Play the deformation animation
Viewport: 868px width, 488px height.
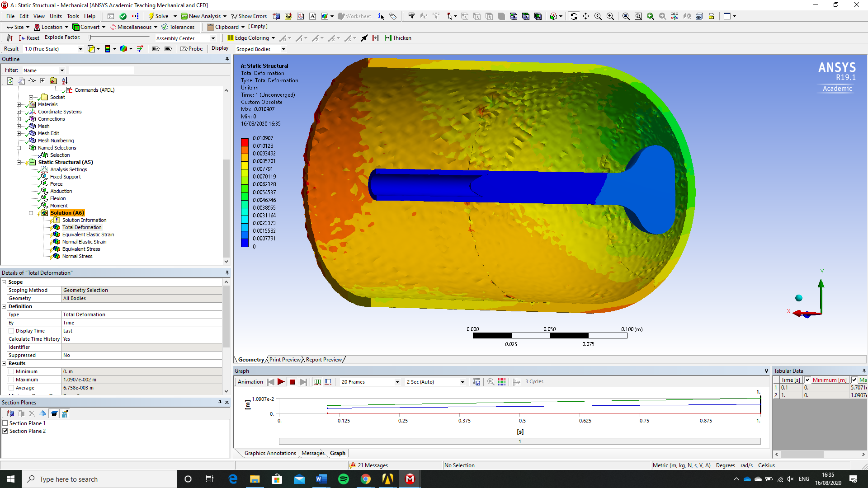(x=281, y=382)
